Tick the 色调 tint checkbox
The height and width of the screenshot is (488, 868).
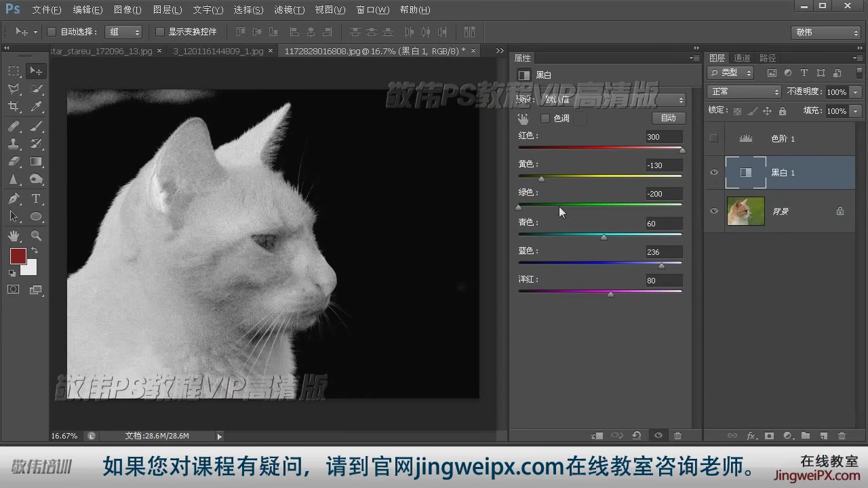pos(545,119)
